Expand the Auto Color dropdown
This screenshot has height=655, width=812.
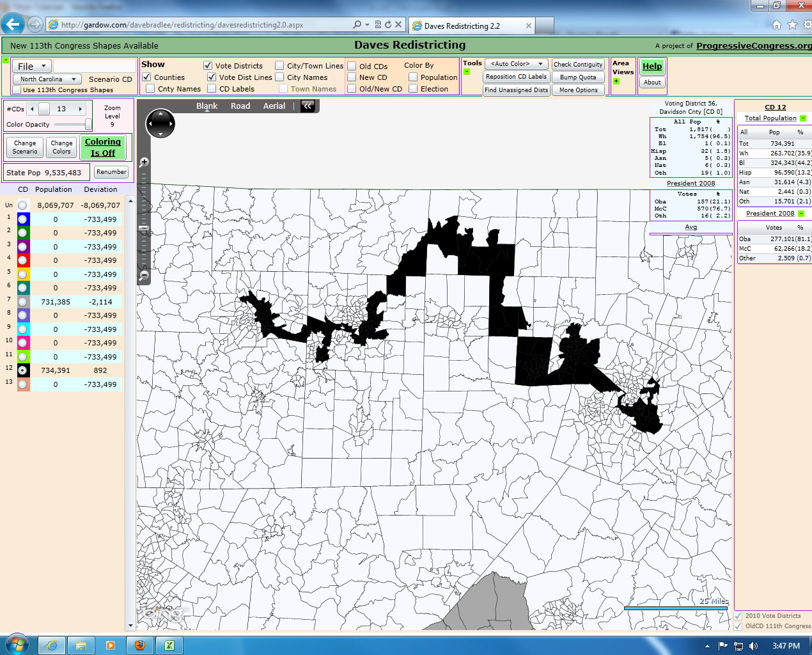516,64
